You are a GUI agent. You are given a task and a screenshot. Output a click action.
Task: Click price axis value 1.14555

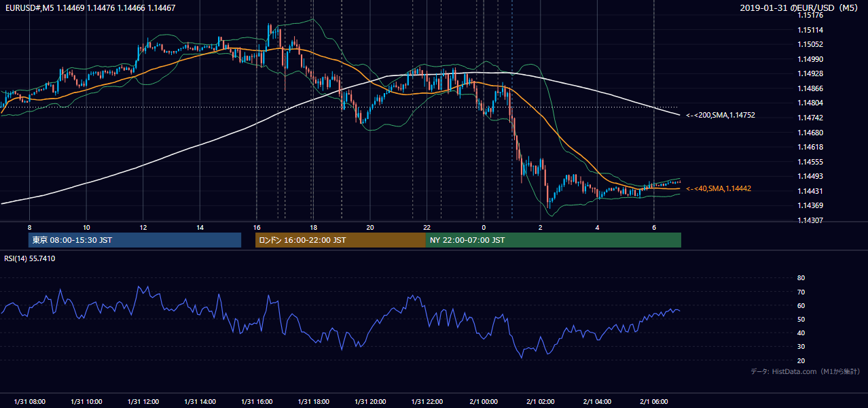pos(810,162)
